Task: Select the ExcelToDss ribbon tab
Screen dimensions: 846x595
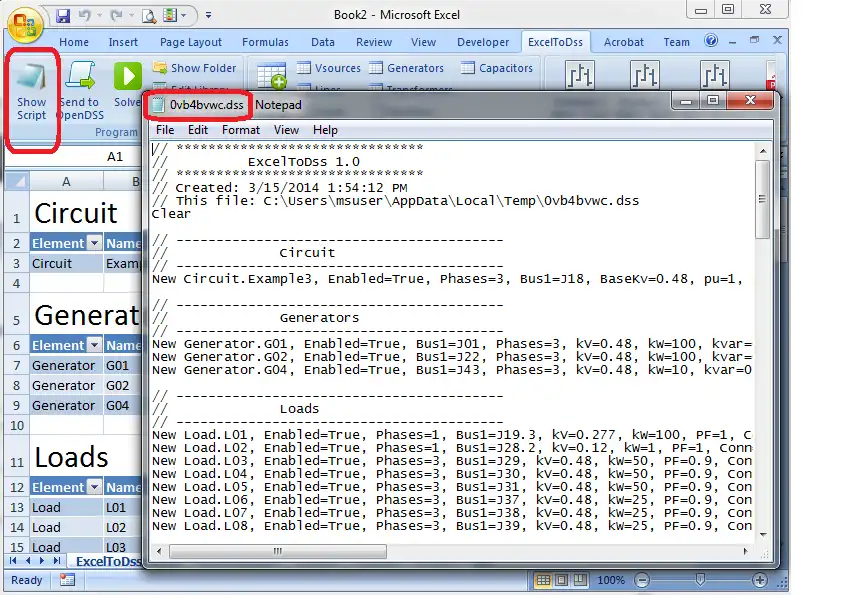Action: (x=555, y=42)
